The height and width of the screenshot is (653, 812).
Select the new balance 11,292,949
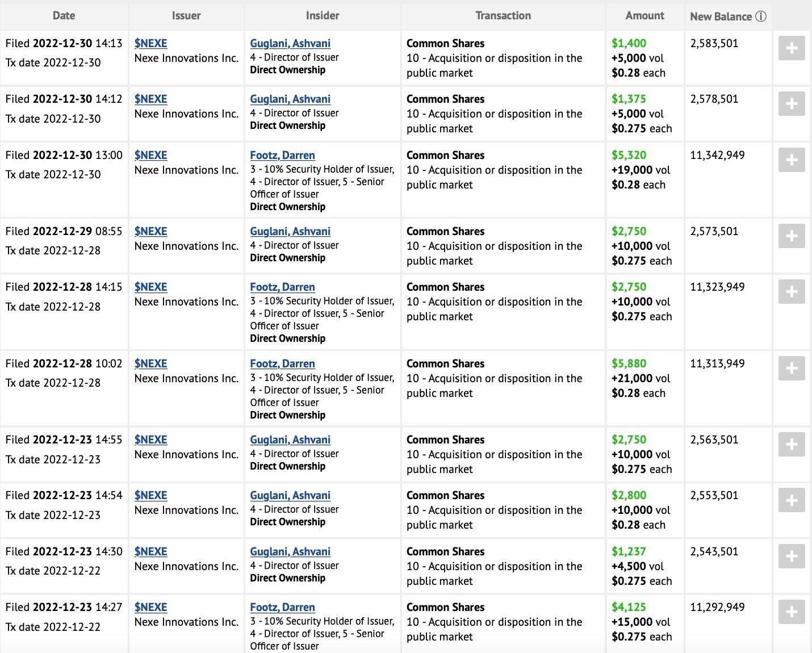(x=717, y=607)
